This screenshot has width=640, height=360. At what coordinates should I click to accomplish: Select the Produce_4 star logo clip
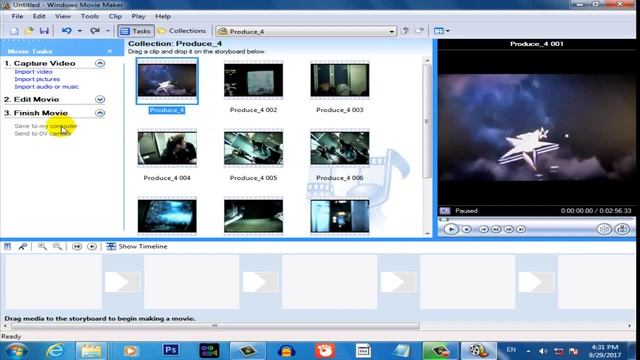167,80
